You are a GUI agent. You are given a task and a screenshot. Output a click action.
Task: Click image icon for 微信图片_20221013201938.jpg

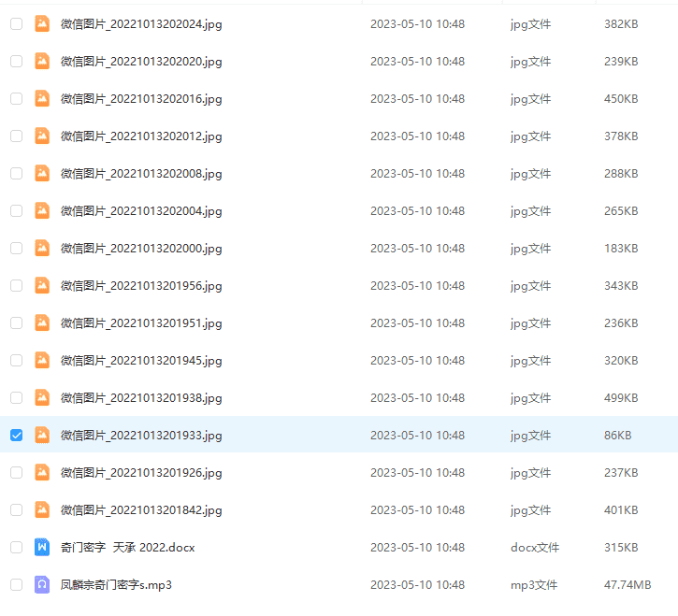(42, 398)
